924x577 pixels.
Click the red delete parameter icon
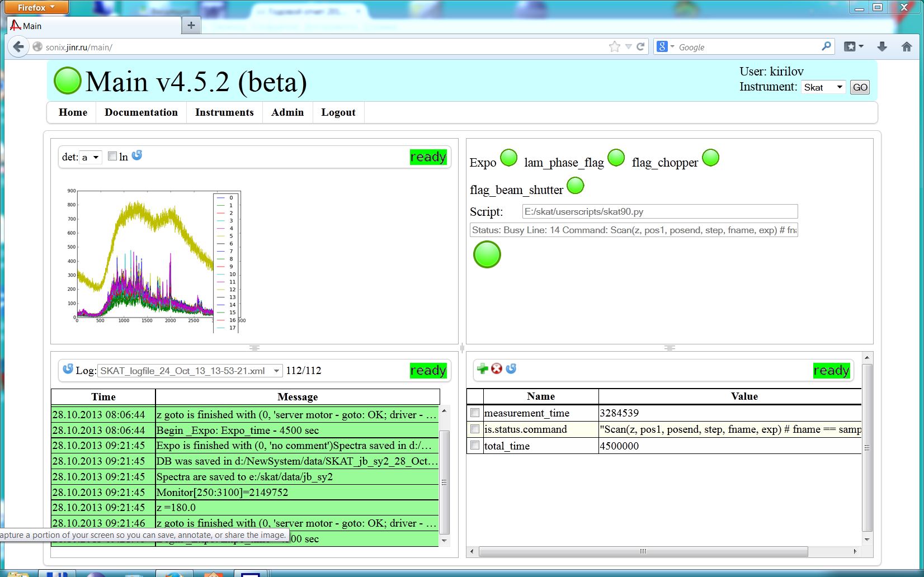497,369
